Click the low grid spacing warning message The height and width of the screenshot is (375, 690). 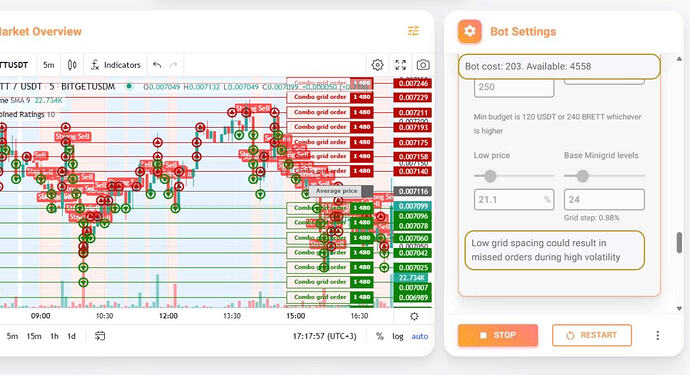coord(554,250)
